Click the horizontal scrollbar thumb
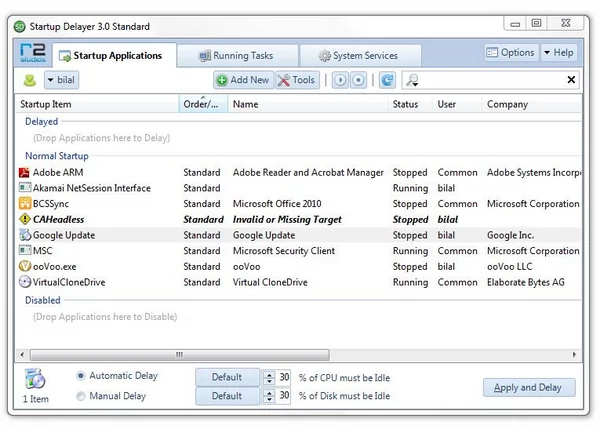This screenshot has height=429, width=600. pos(179,354)
